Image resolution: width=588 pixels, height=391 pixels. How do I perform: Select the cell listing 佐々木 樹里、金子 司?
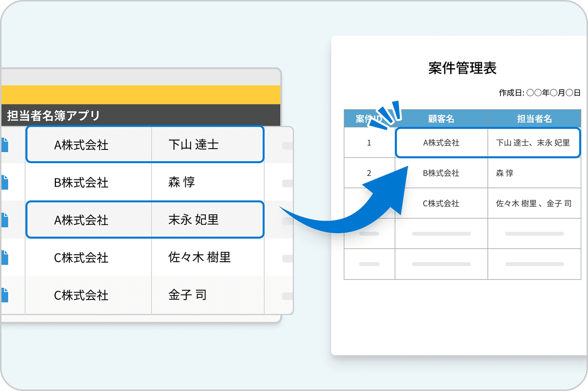tap(534, 203)
